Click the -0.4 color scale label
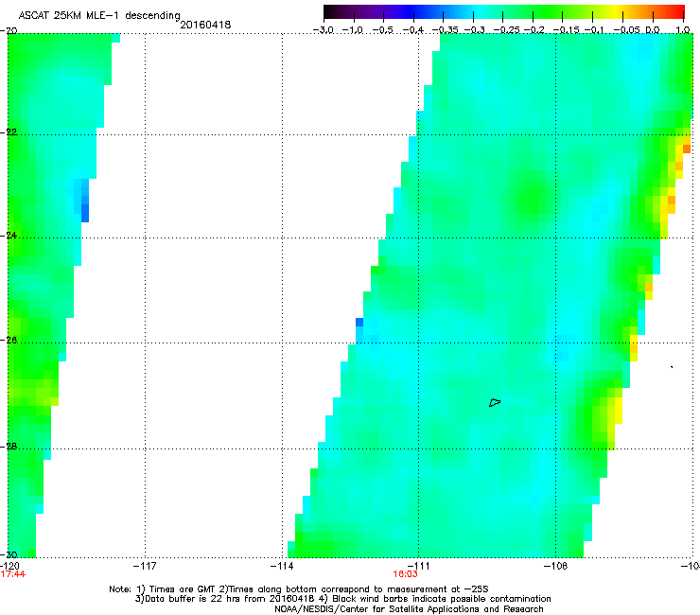 [413, 30]
